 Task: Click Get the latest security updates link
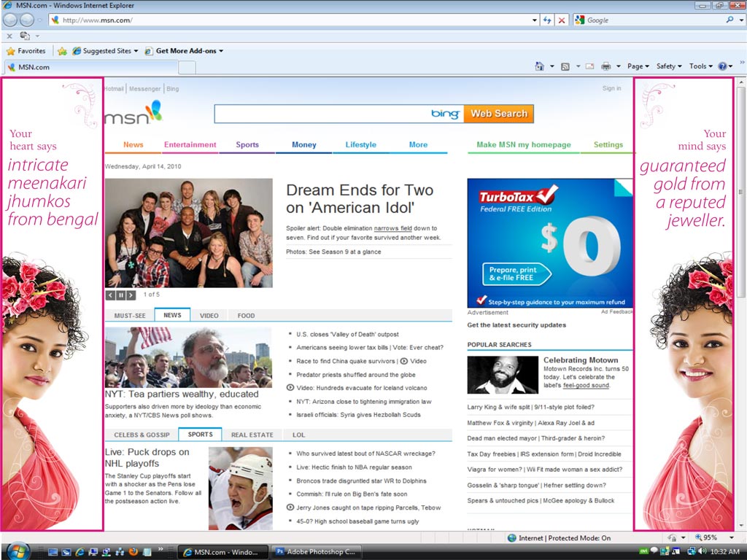click(516, 324)
